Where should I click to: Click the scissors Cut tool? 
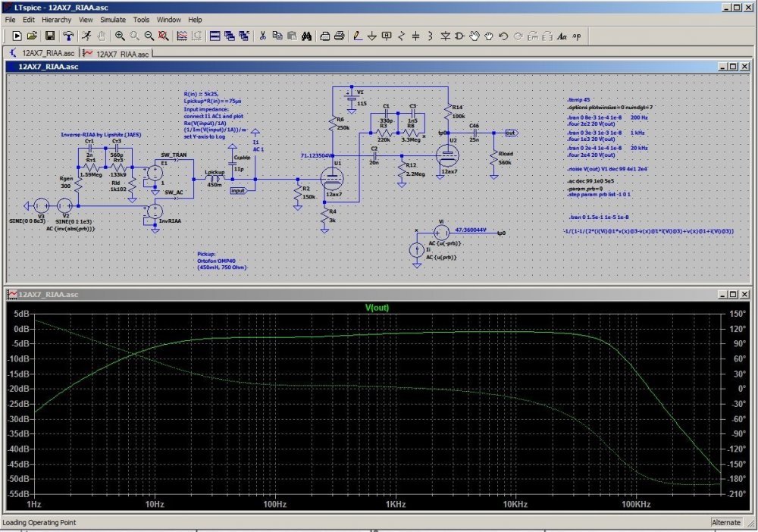[x=262, y=36]
